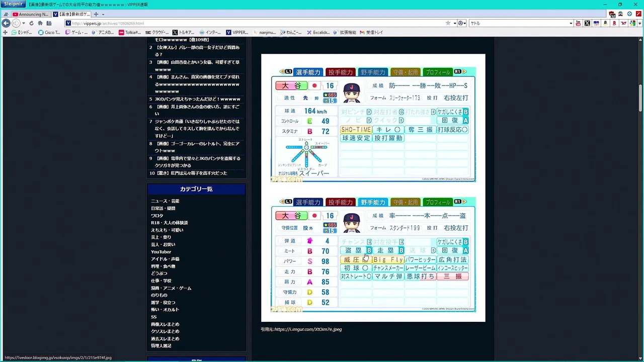Screen dimensions: 644x362
Task: Search with the Yahoo engine icon
Action: coord(623,23)
